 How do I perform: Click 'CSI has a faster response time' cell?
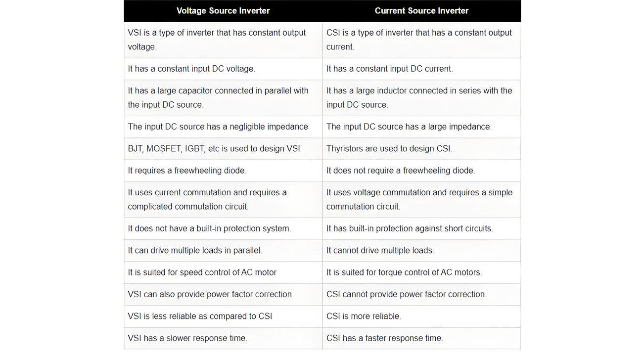[421, 338]
